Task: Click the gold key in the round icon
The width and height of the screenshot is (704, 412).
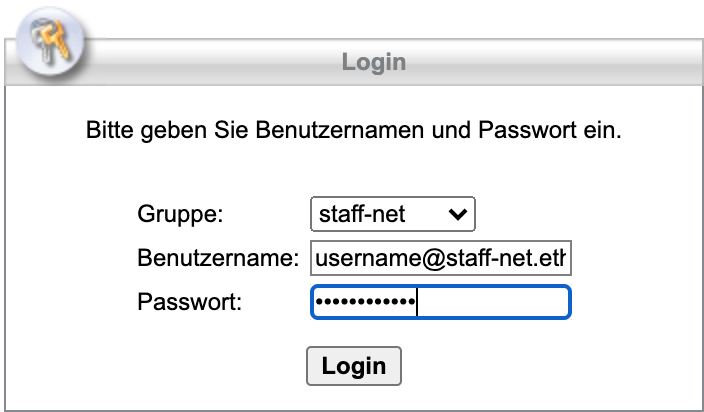Action: tap(57, 40)
